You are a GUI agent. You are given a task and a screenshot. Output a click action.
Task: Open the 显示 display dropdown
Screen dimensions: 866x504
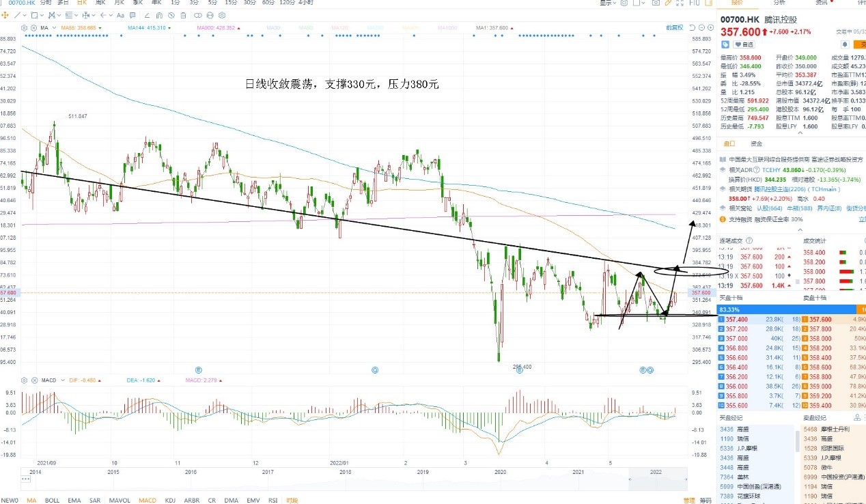point(608,3)
